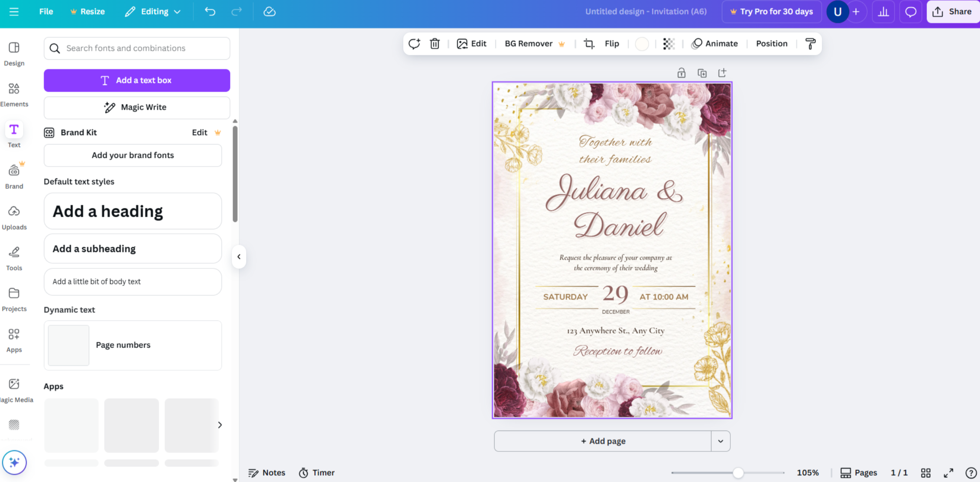Image resolution: width=980 pixels, height=482 pixels.
Task: Click the Add a text box button
Action: pos(137,80)
